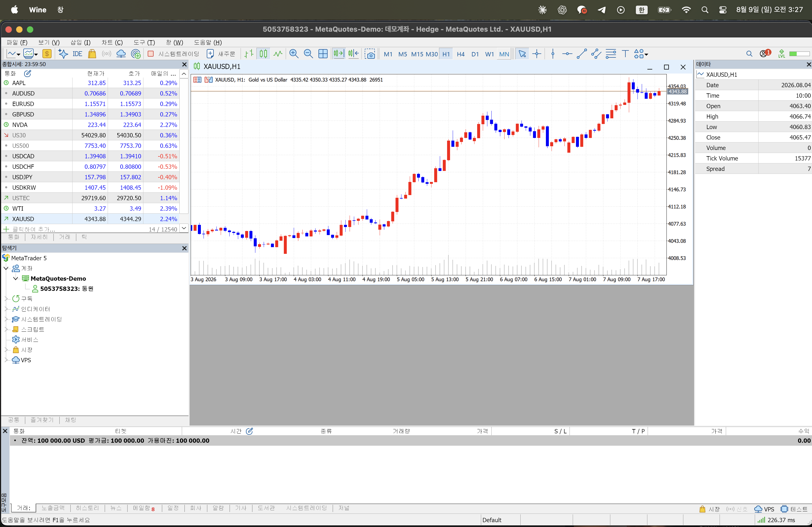Viewport: 812px width, 527px height.
Task: Click the 시장 button in status bar
Action: tap(709, 509)
